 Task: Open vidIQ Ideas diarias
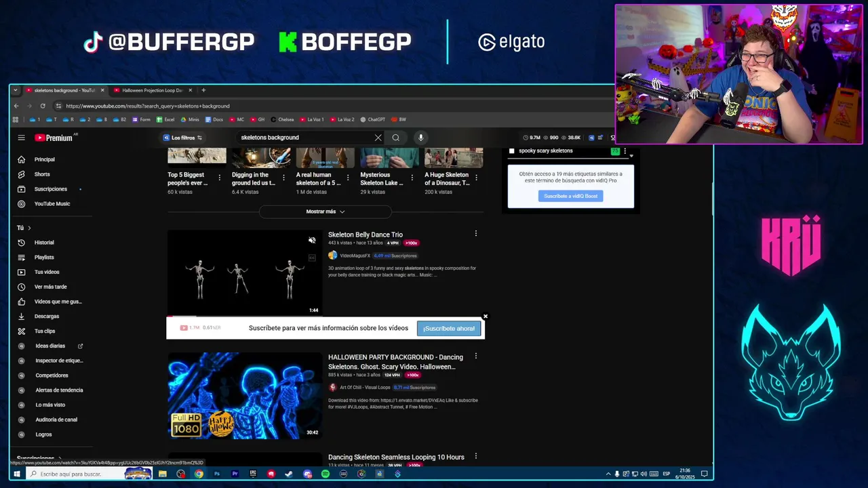pyautogui.click(x=50, y=346)
